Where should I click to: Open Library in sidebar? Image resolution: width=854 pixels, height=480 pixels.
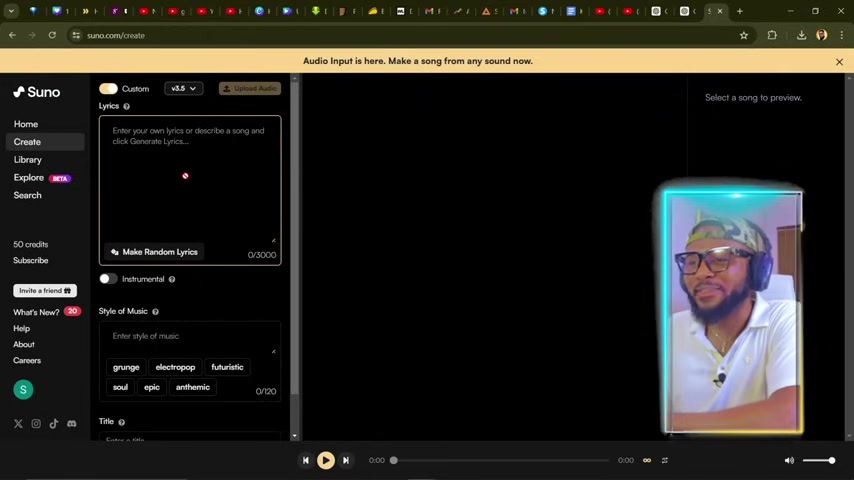coord(28,160)
